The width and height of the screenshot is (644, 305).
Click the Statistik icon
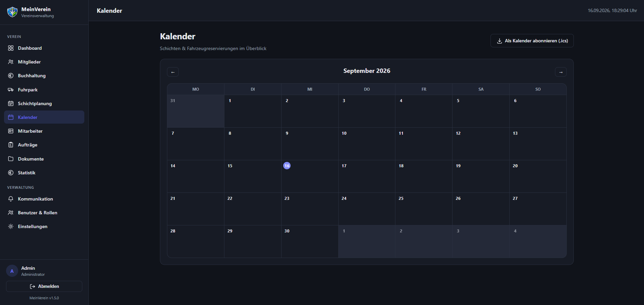[11, 173]
